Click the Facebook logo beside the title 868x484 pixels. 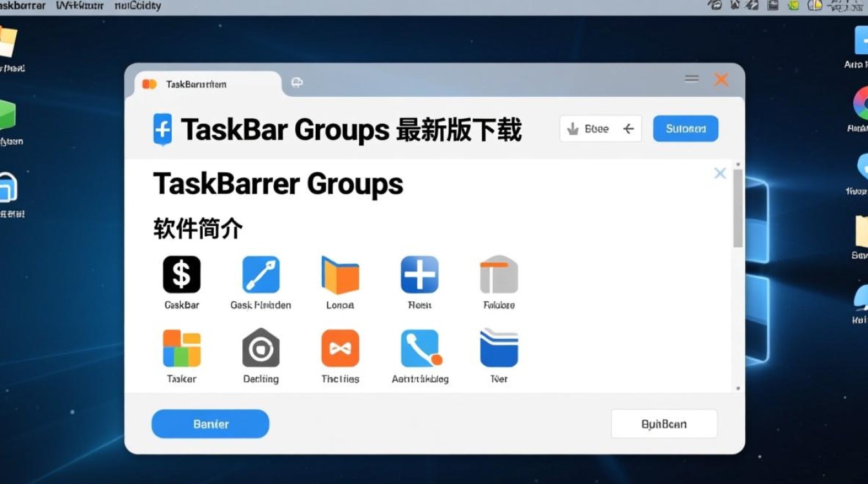pyautogui.click(x=162, y=128)
